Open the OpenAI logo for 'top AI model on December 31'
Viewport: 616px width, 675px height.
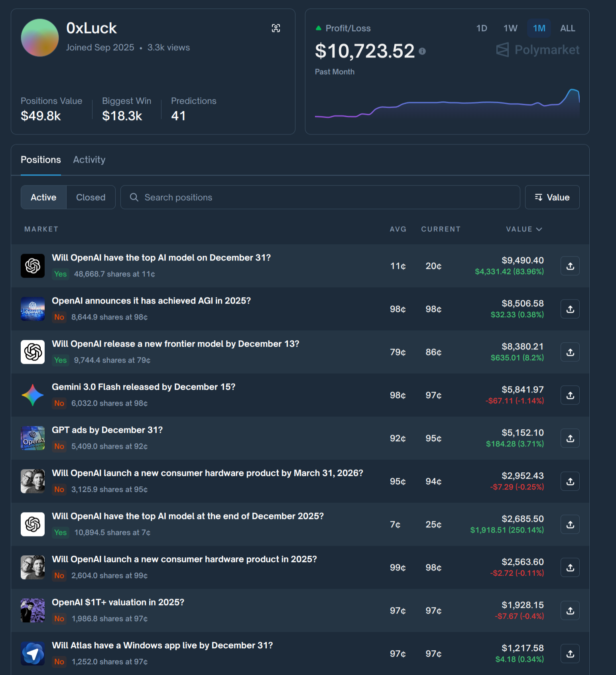point(33,266)
